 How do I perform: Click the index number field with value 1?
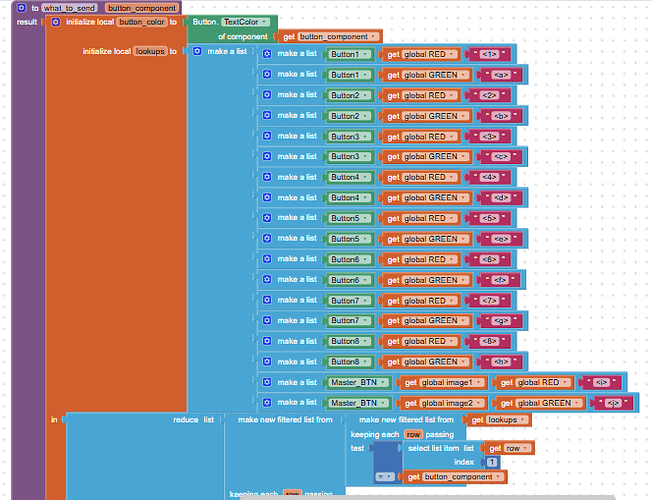(492, 462)
